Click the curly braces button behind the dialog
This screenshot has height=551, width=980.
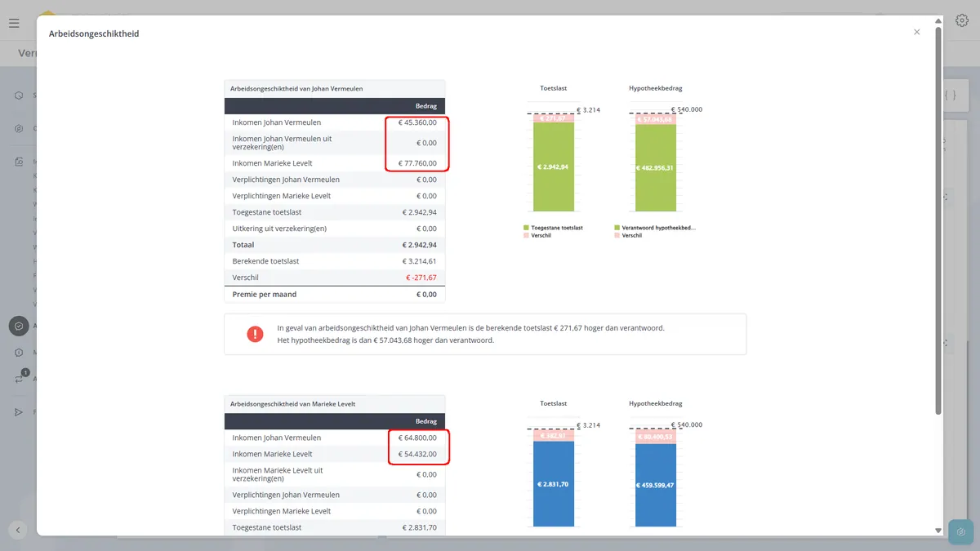coord(950,96)
